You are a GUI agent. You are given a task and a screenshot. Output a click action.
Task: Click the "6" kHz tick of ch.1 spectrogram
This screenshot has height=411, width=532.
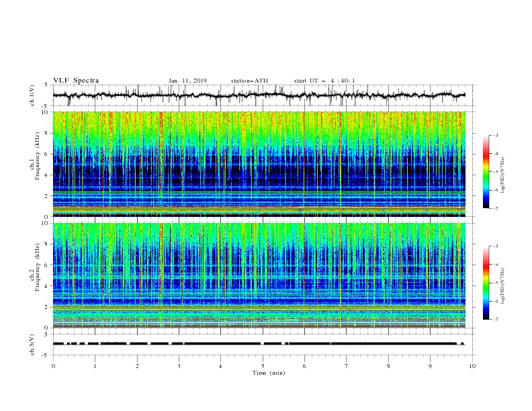(x=47, y=154)
